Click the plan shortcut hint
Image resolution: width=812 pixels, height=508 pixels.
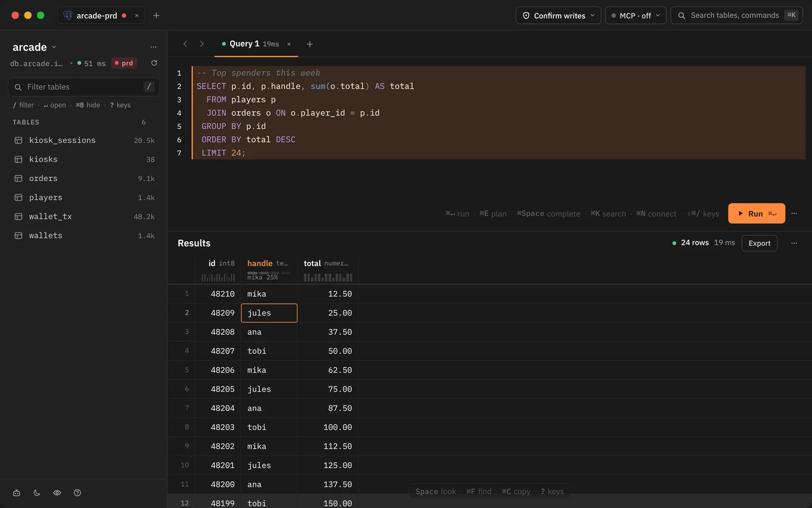pyautogui.click(x=493, y=214)
